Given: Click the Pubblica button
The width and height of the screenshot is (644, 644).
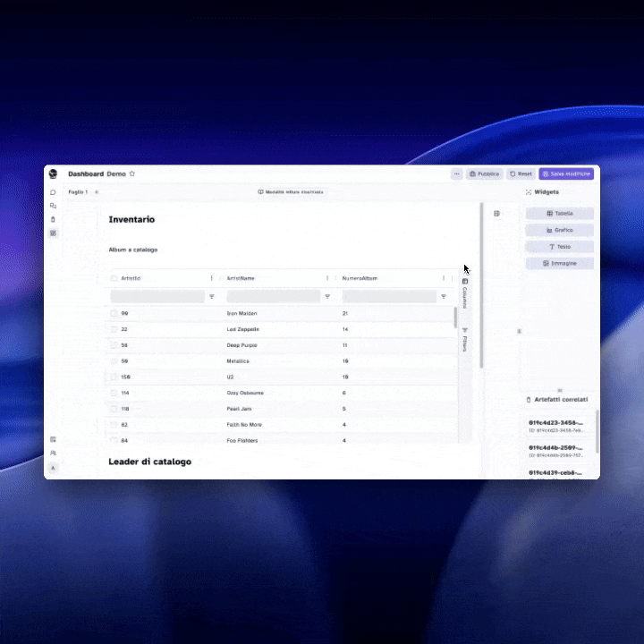Looking at the screenshot, I should 485,174.
